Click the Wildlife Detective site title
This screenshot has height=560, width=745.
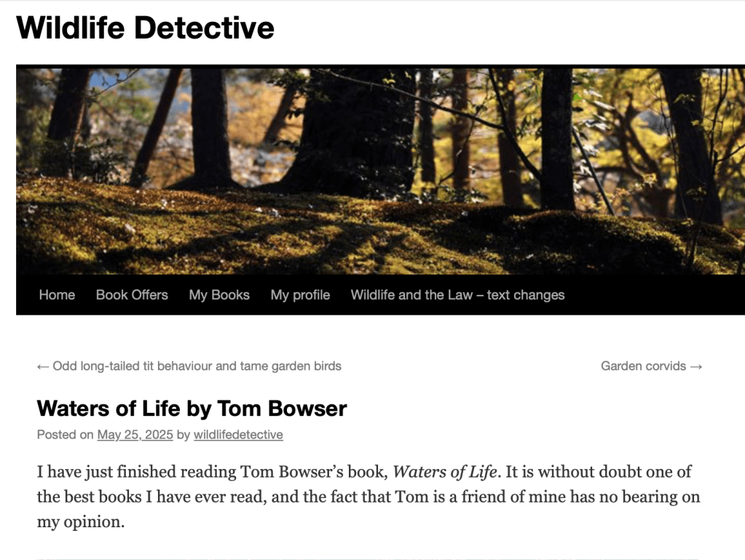[x=145, y=28]
